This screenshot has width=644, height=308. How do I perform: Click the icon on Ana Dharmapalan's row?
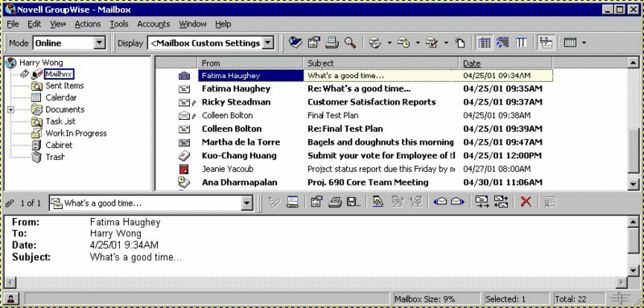184,183
